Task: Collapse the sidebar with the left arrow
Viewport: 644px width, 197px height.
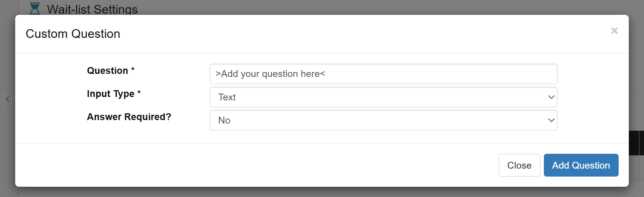Action: pyautogui.click(x=8, y=99)
